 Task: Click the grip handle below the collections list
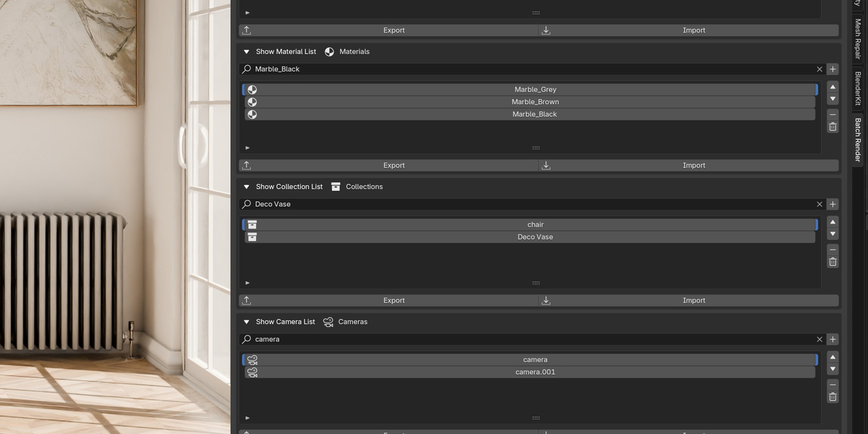tap(536, 283)
